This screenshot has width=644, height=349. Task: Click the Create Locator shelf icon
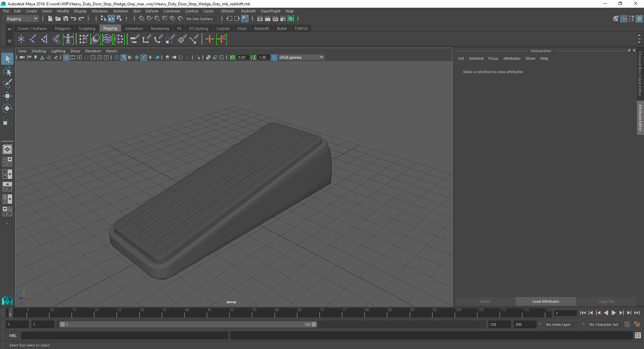tap(21, 39)
